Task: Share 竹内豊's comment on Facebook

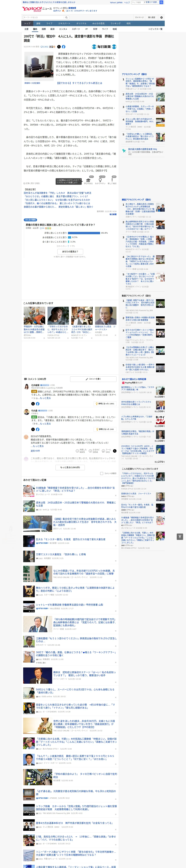Action: pyautogui.click(x=38, y=429)
